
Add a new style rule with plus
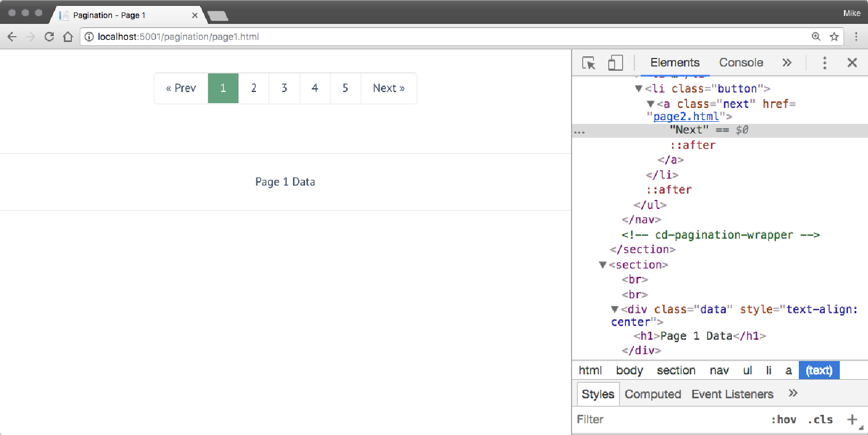[852, 420]
